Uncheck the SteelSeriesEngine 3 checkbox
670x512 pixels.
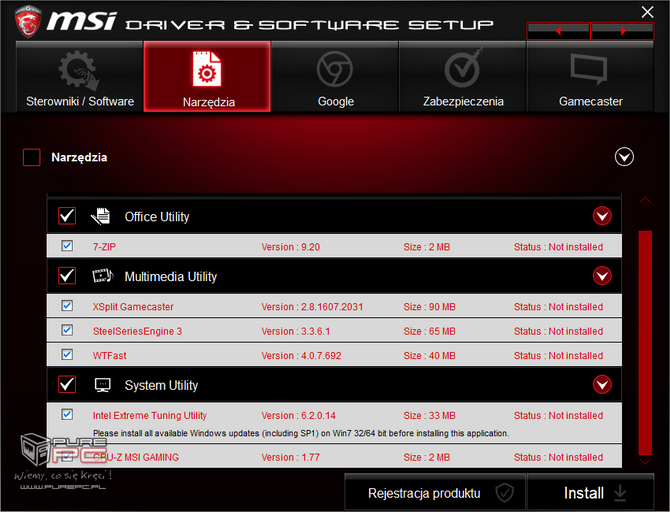coord(67,330)
